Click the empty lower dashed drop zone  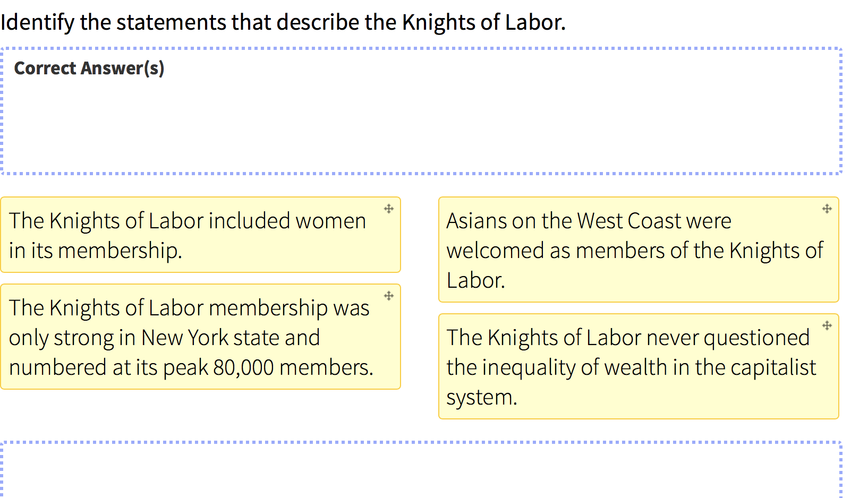click(421, 469)
